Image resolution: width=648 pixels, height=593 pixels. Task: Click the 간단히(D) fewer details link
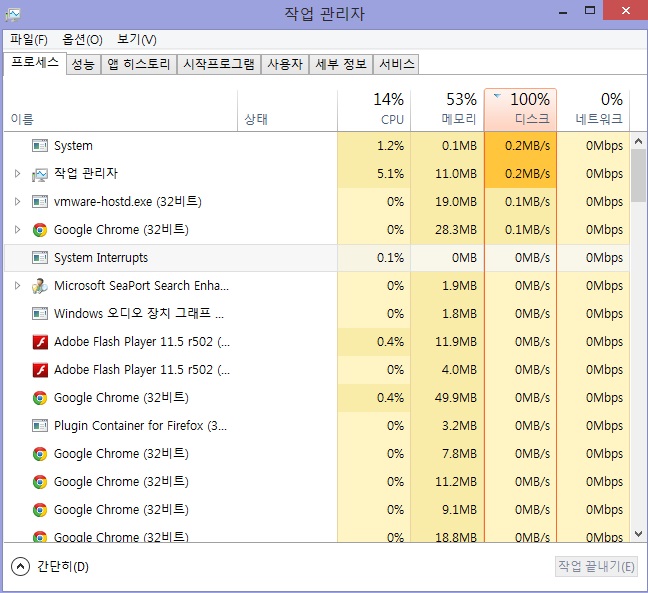(x=63, y=567)
